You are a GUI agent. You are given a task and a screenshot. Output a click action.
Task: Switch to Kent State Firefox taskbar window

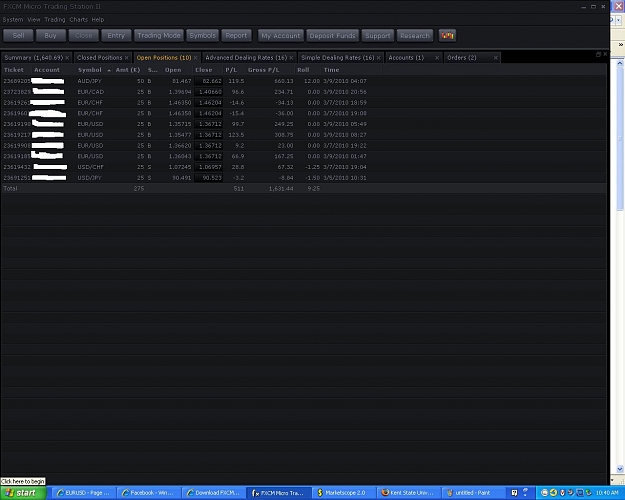click(x=408, y=493)
